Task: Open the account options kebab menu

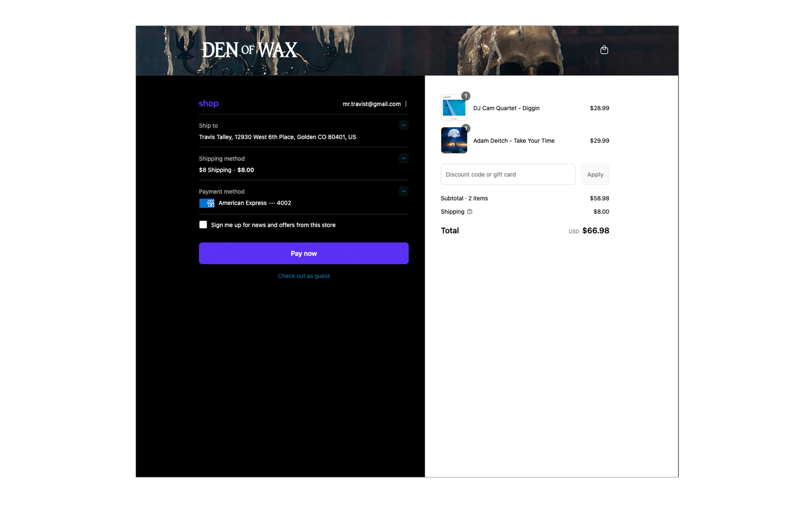Action: pyautogui.click(x=405, y=104)
